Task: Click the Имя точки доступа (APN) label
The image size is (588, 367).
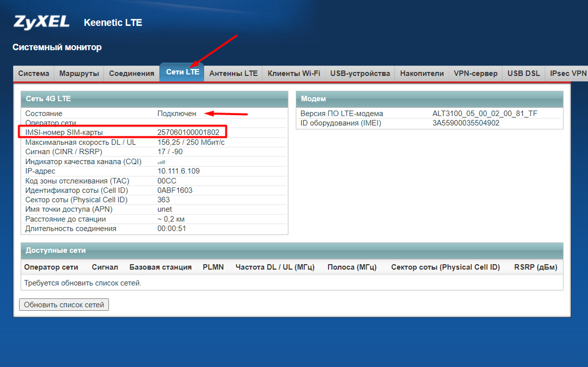Action: (x=69, y=210)
